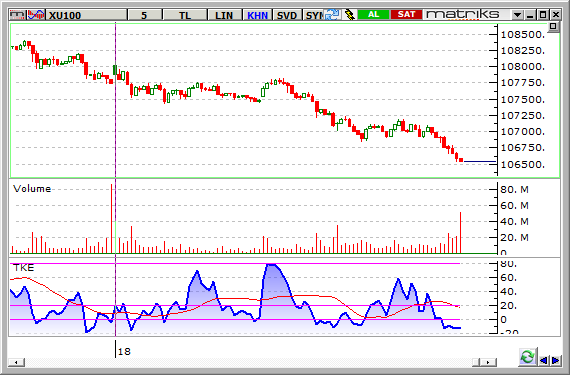Click the horizontal scrollbar thumb
Viewport: 570px width, 375px height.
point(477,362)
